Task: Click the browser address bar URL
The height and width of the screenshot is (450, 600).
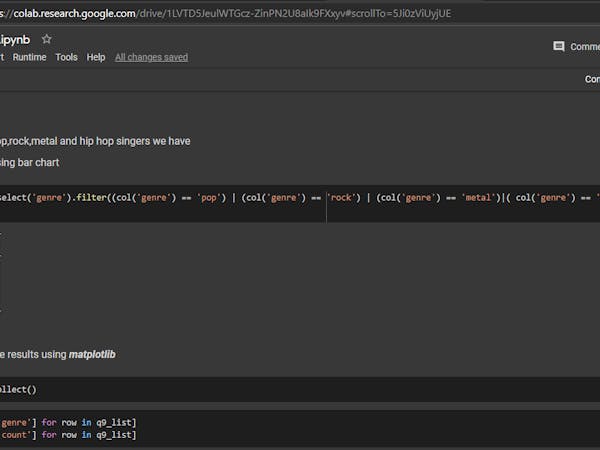Action: click(x=225, y=14)
